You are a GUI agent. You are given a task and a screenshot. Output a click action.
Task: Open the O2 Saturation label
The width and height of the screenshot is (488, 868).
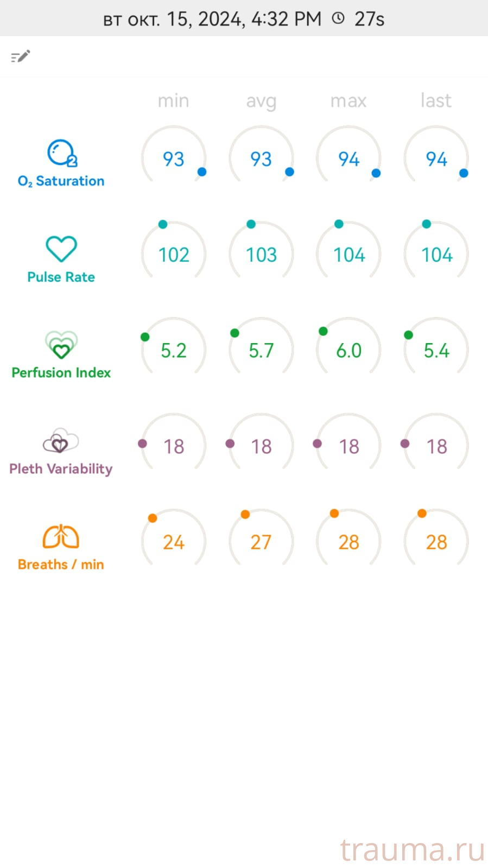[61, 181]
